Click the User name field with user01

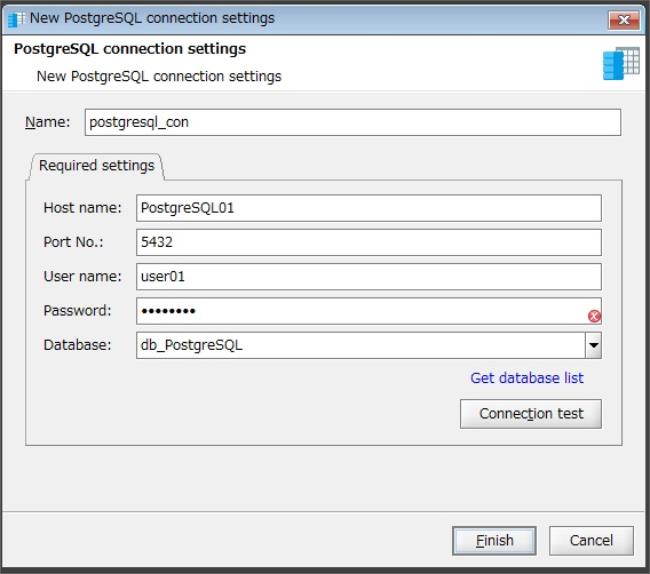pyautogui.click(x=369, y=276)
